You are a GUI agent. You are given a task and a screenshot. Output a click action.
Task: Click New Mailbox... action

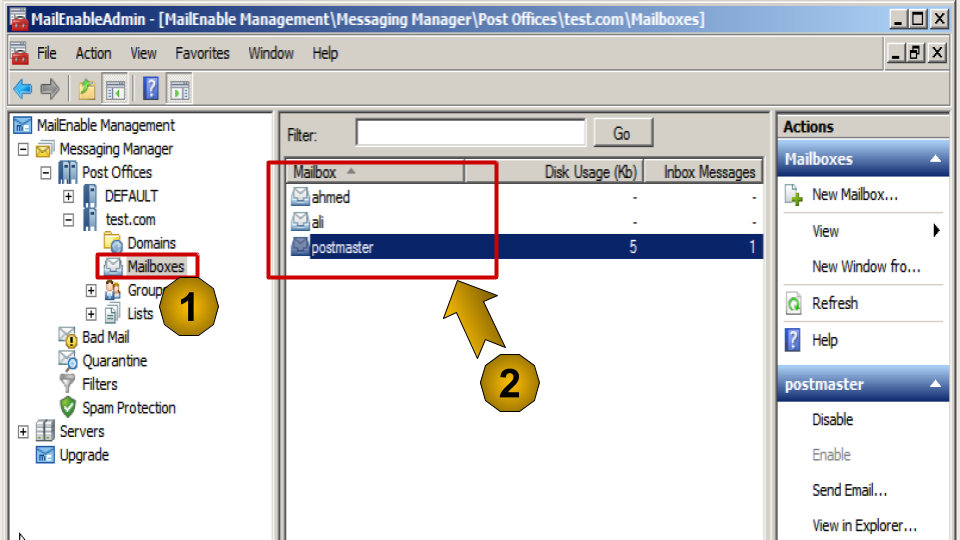point(855,195)
